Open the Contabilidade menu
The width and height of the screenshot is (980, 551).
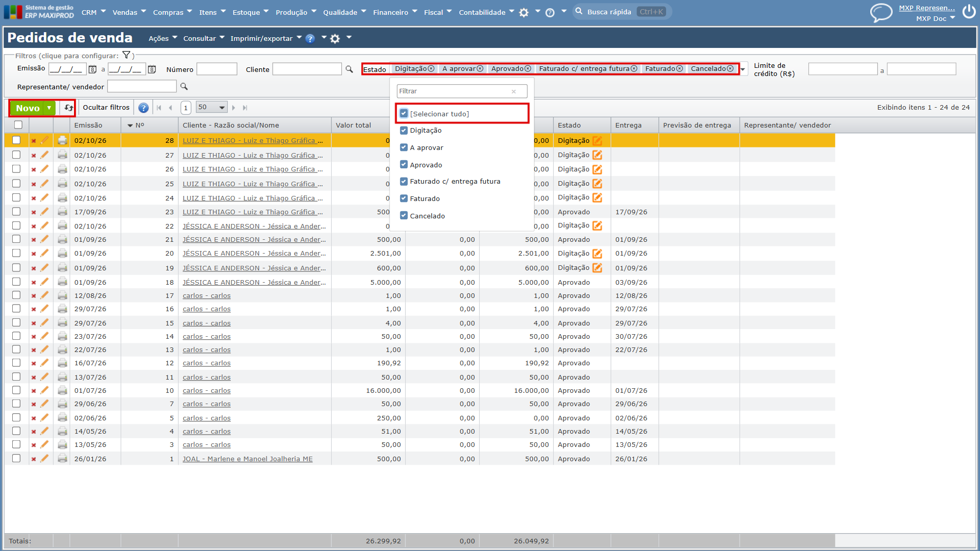point(486,13)
